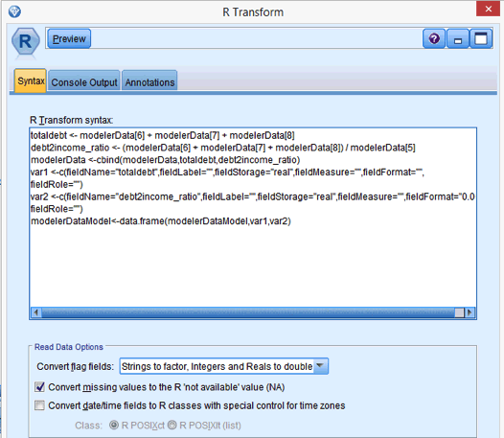Open help with the question mark icon
This screenshot has height=438, width=504.
434,39
